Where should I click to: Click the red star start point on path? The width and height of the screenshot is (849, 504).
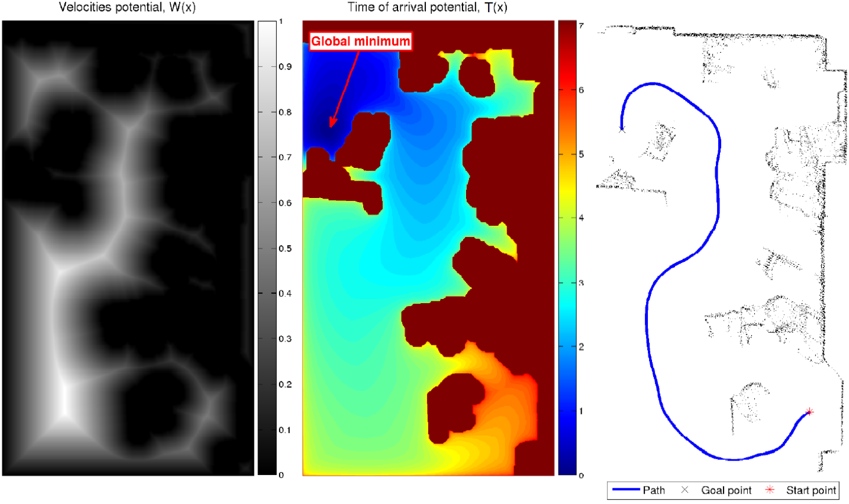point(809,412)
